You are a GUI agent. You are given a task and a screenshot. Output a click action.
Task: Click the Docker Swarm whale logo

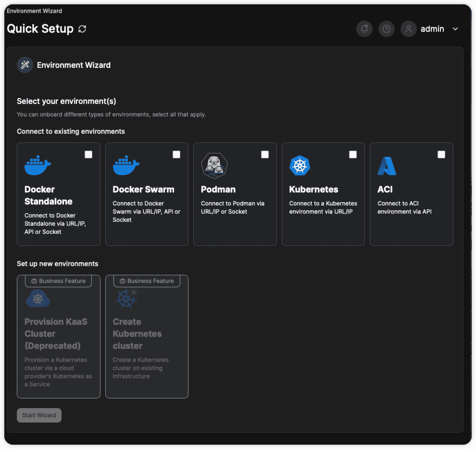click(126, 166)
